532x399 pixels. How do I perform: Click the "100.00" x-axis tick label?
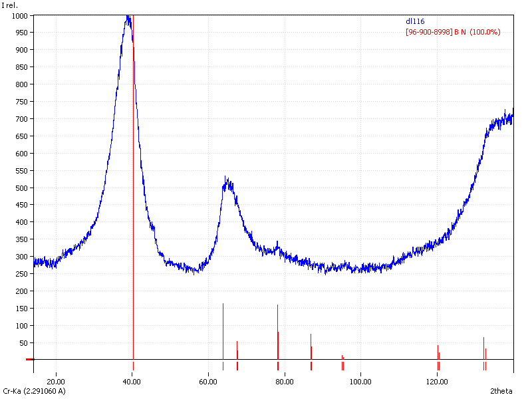click(x=360, y=381)
